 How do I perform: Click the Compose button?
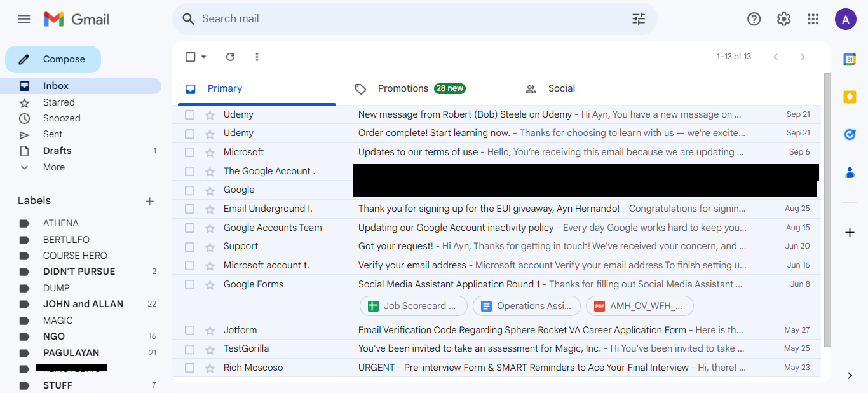[x=53, y=59]
